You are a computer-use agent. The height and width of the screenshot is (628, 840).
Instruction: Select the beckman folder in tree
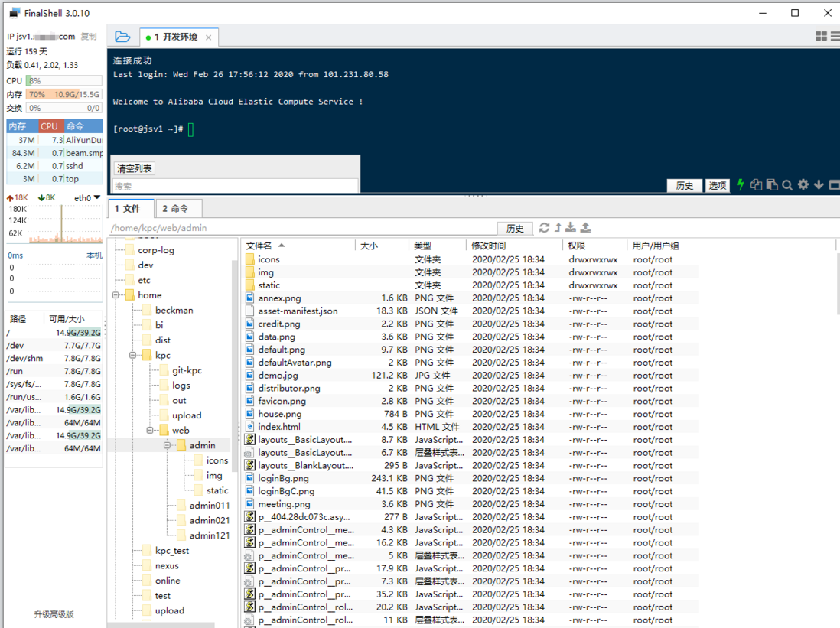[x=168, y=311]
